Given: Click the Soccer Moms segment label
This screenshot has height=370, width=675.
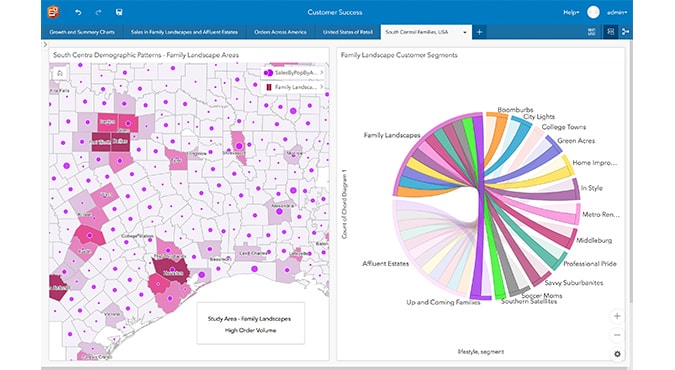Looking at the screenshot, I should point(542,295).
